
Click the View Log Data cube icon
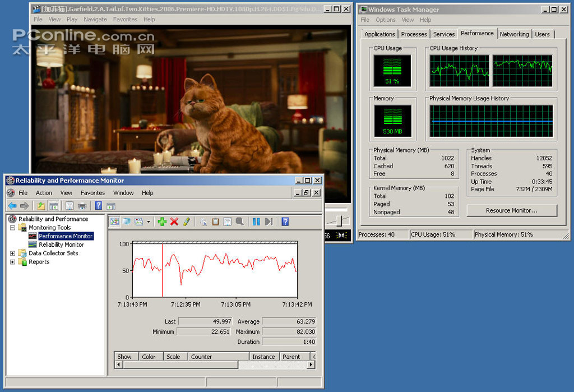(x=127, y=222)
